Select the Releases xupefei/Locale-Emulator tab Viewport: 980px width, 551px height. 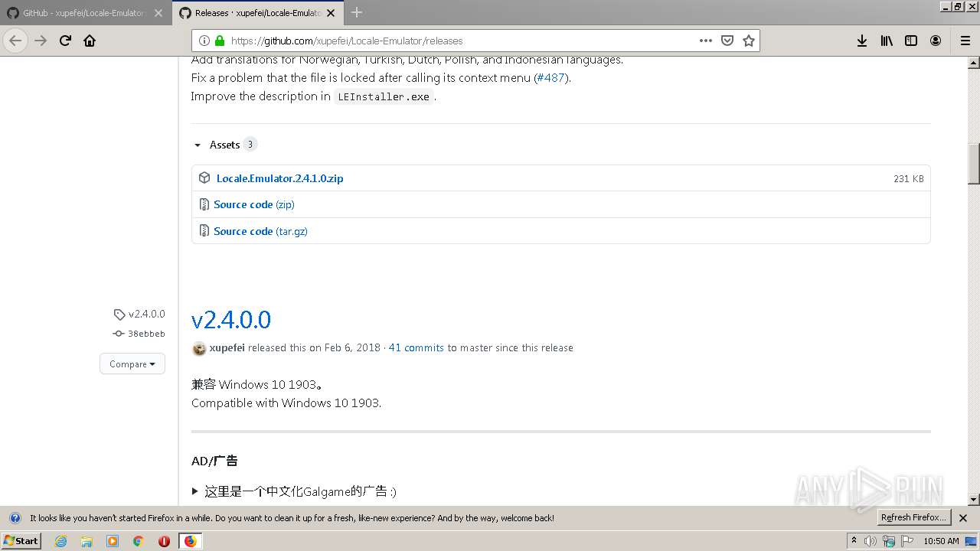tap(258, 13)
